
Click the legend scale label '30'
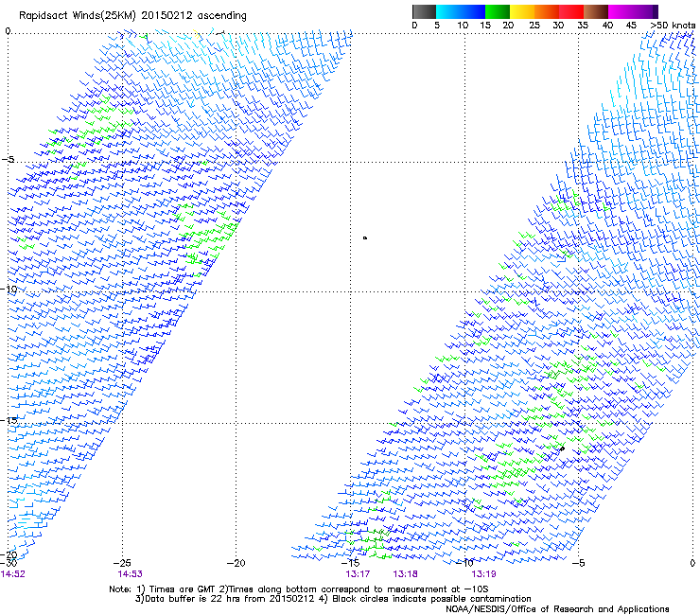(558, 26)
